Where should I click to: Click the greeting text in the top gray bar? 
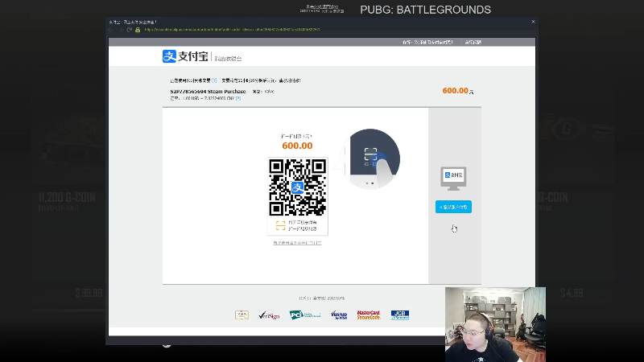[x=427, y=43]
